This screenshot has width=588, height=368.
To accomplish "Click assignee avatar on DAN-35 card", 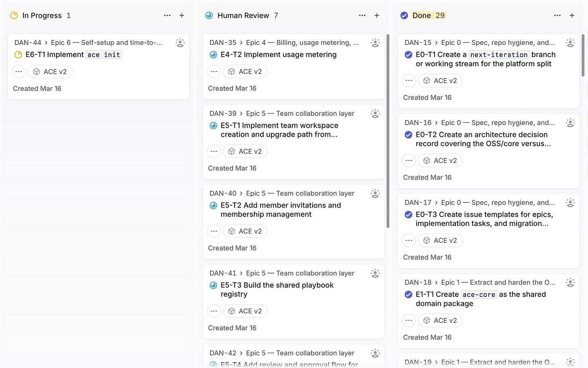I will pos(375,43).
